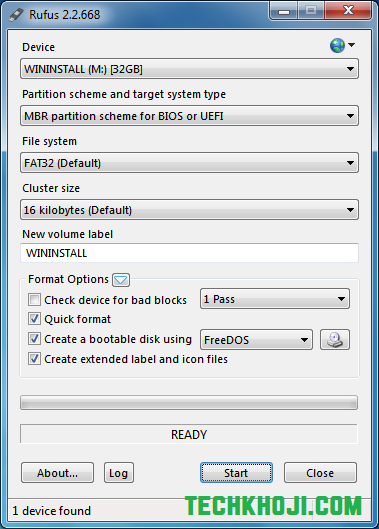Close the Rufus window with X
379x529 pixels.
348,11
